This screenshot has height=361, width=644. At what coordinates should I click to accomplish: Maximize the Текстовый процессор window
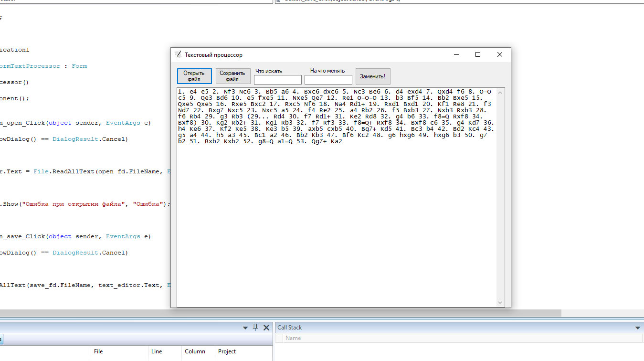pos(478,54)
